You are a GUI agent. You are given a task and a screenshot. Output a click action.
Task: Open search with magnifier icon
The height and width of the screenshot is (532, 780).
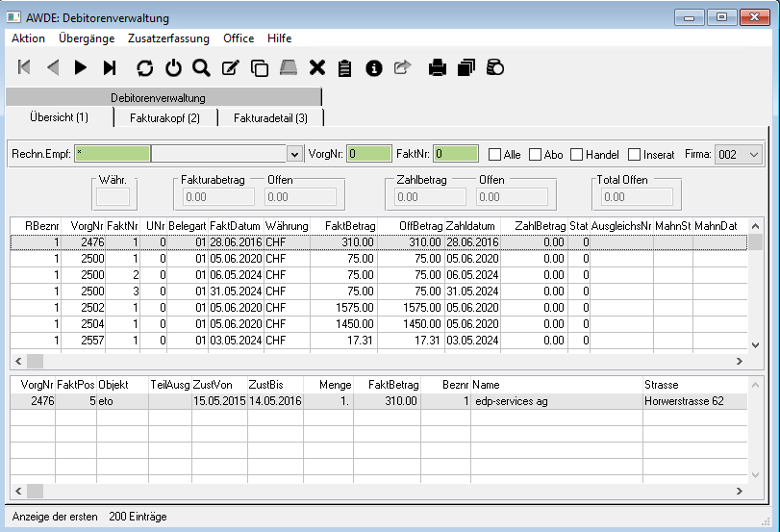coord(201,67)
